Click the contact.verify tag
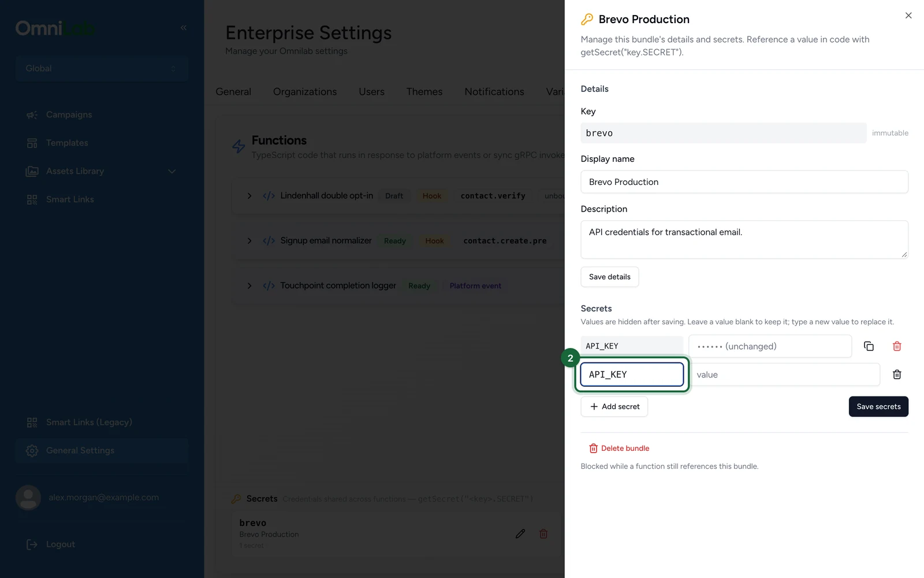The image size is (924, 578). click(493, 196)
